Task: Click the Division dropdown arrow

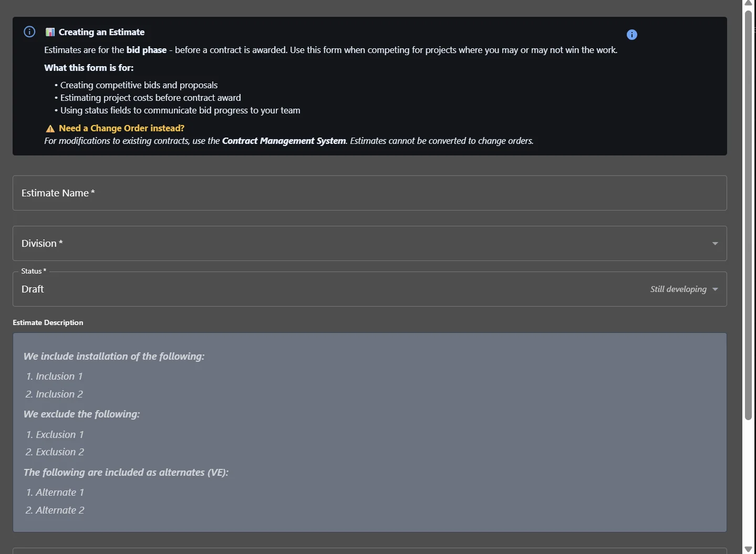Action: click(714, 244)
